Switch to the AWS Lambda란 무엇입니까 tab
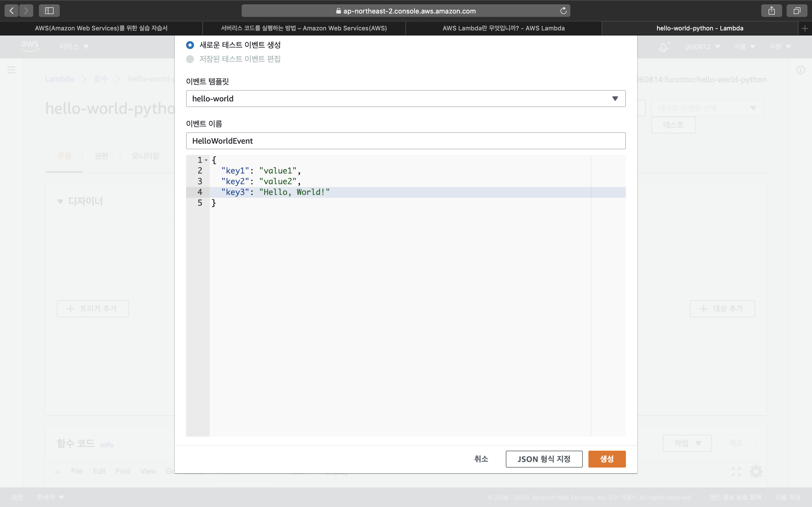The width and height of the screenshot is (812, 507). point(503,28)
